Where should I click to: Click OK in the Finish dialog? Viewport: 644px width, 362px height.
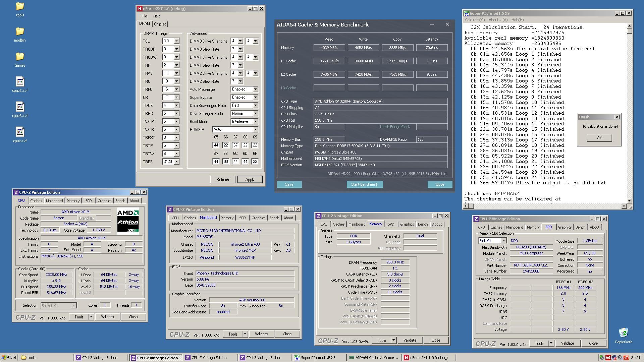coord(599,138)
